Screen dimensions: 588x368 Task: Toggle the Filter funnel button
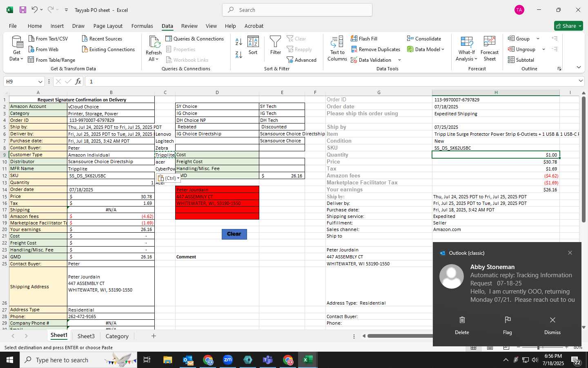(276, 46)
